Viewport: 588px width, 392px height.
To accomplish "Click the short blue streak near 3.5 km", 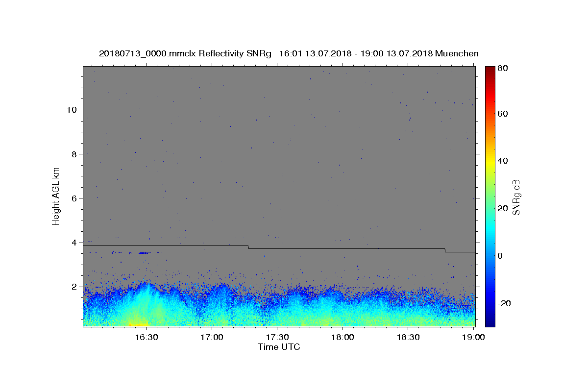I will [x=143, y=253].
